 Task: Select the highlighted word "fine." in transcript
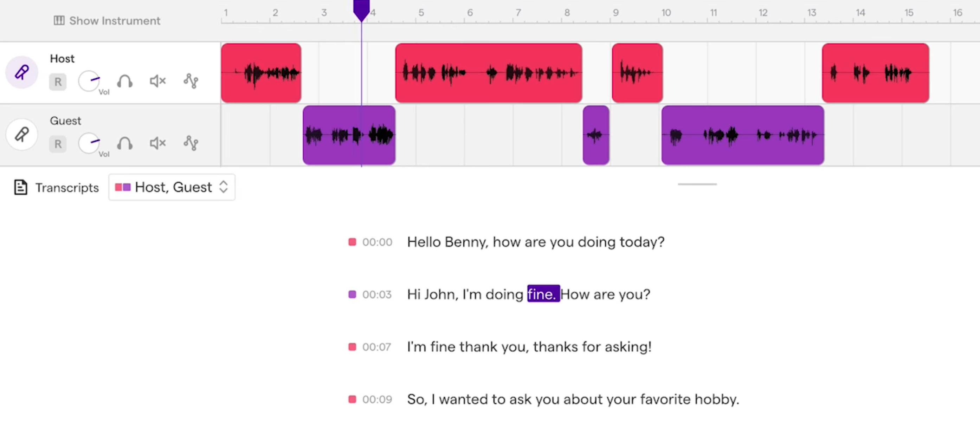[543, 294]
